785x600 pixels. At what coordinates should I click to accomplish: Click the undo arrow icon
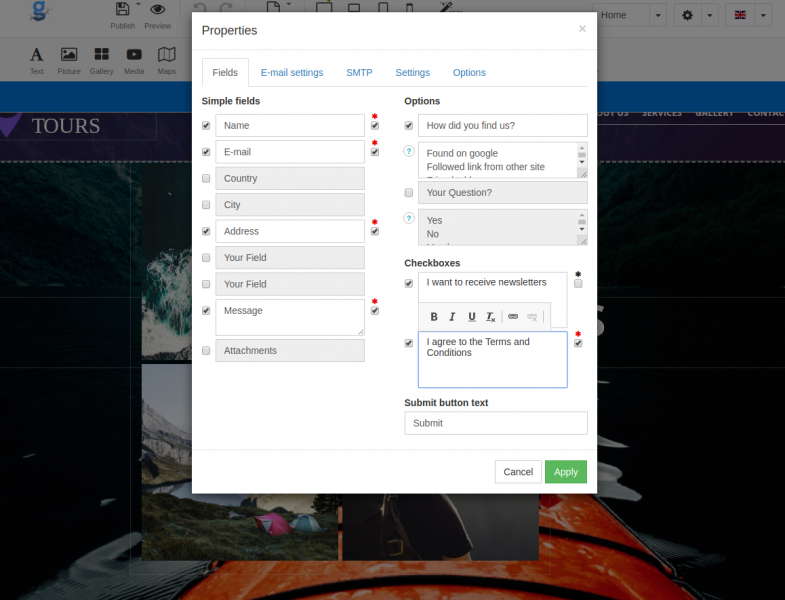[200, 7]
